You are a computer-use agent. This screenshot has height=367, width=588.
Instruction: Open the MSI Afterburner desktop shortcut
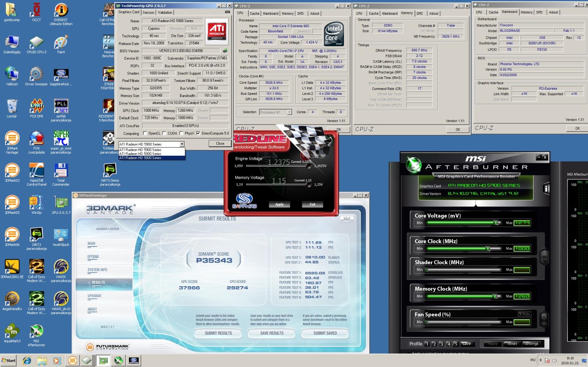36,335
